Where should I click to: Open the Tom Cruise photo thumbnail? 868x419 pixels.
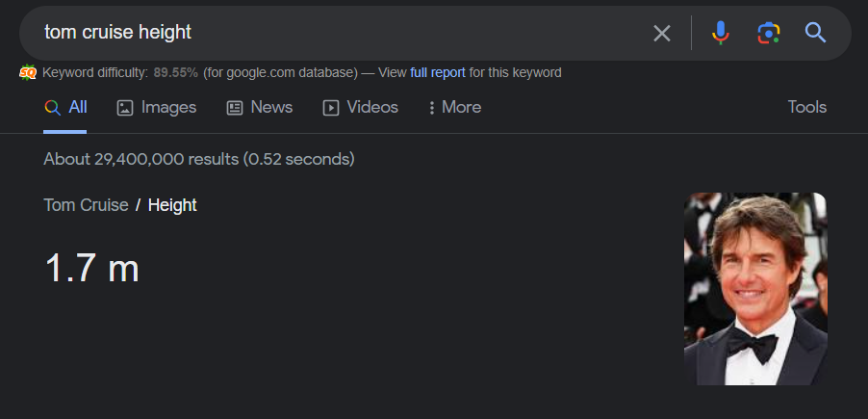[x=755, y=289]
